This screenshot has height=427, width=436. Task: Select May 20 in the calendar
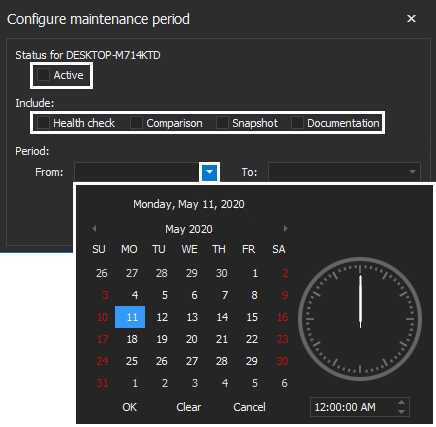pyautogui.click(x=192, y=339)
